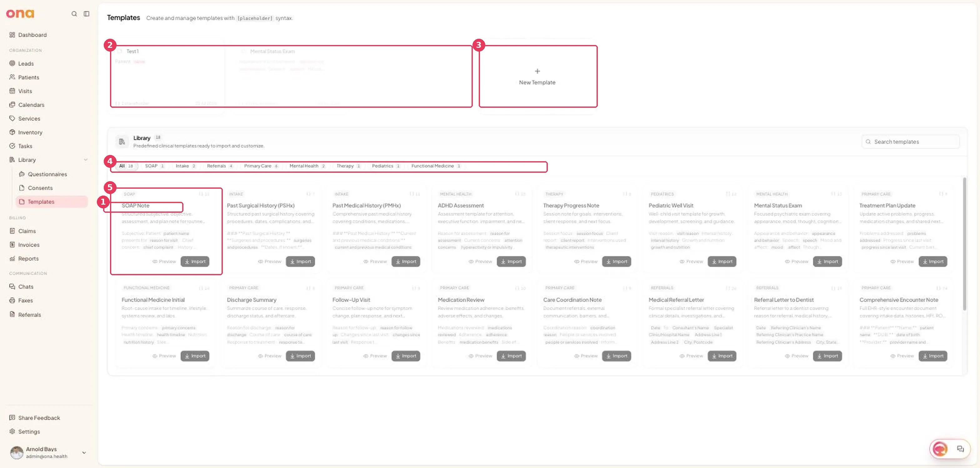Expand the Arnold Bays account menu
The width and height of the screenshot is (980, 468).
click(84, 452)
